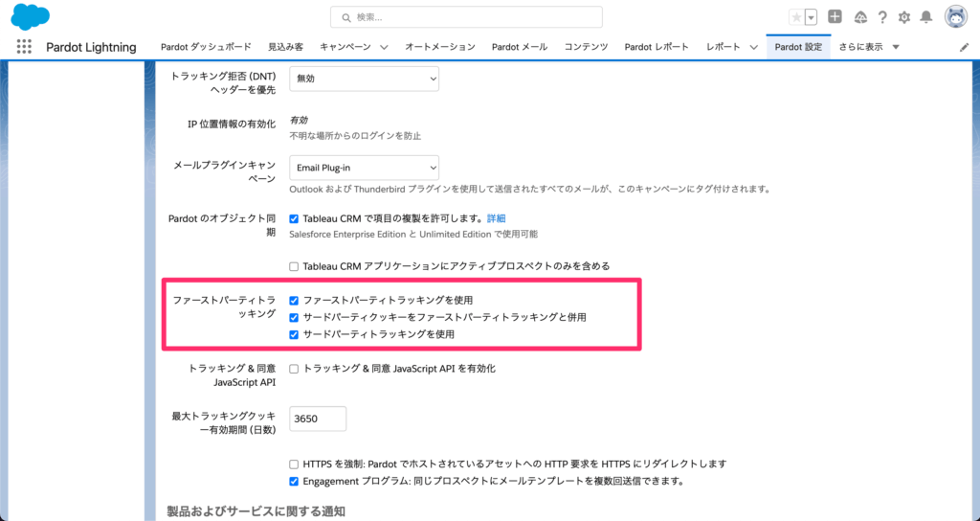The height and width of the screenshot is (521, 980).
Task: Expand the レポート tab chevron
Action: (x=754, y=47)
